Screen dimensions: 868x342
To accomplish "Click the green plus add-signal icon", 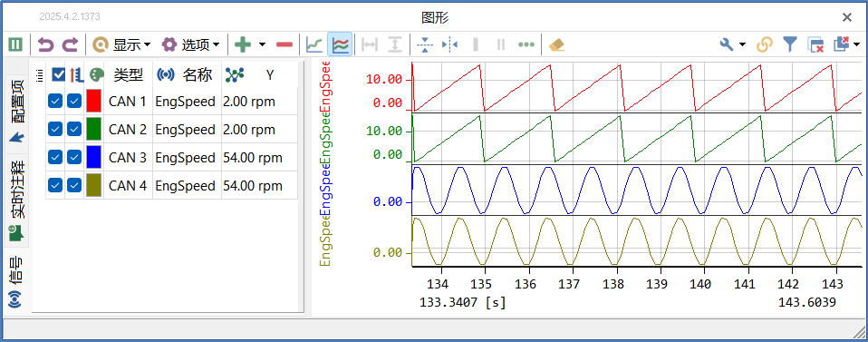I will pyautogui.click(x=243, y=44).
